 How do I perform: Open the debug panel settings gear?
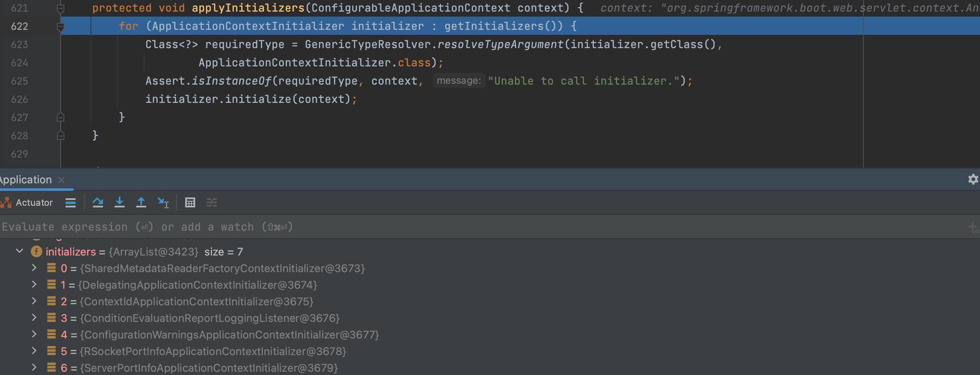pos(973,179)
